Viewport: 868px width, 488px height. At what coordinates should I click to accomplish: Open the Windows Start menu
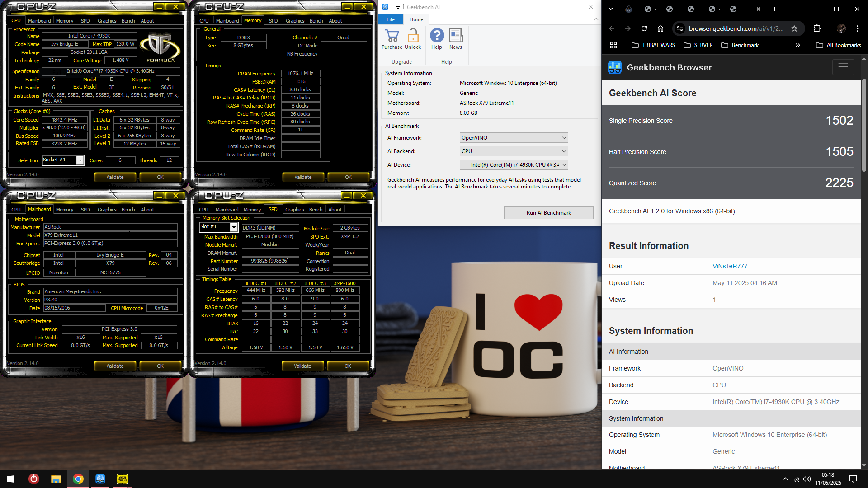point(11,479)
